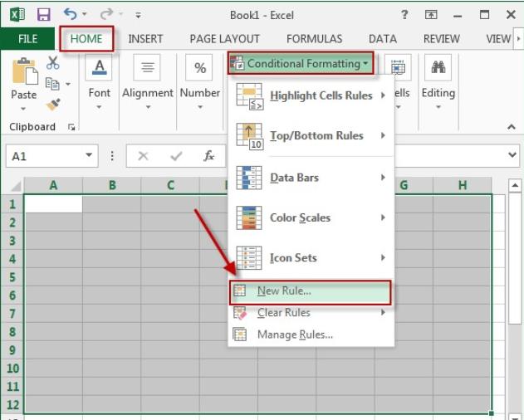
Task: Open the Data Bars submenu
Action: point(311,178)
